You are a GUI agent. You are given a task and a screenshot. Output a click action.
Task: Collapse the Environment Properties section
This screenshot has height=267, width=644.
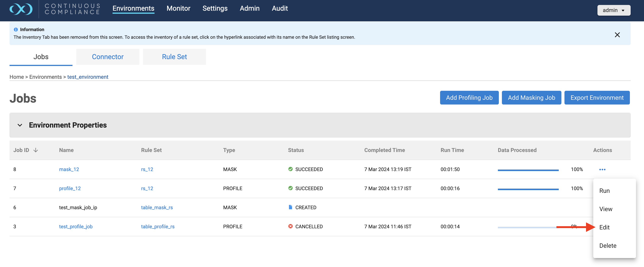click(20, 125)
